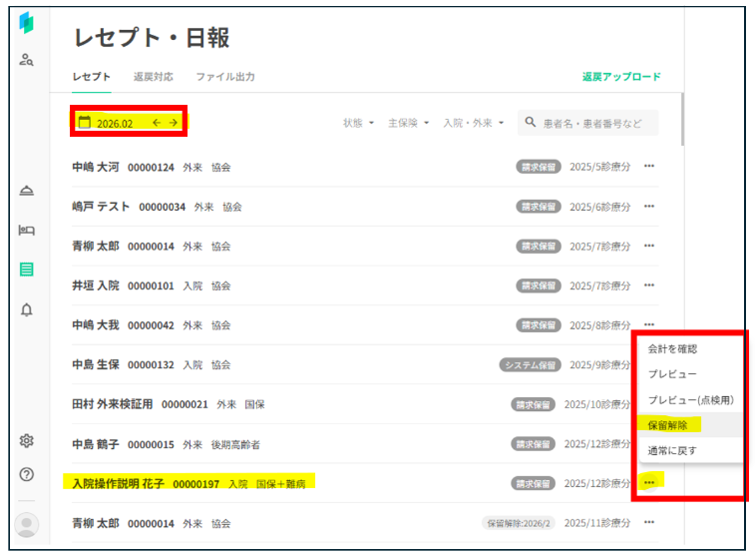Choose 通常に戻す from the context menu
Image resolution: width=756 pixels, height=555 pixels.
tap(672, 451)
